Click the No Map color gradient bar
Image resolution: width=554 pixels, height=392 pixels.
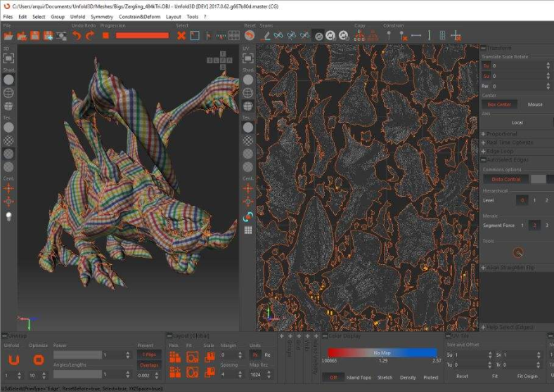tap(382, 353)
